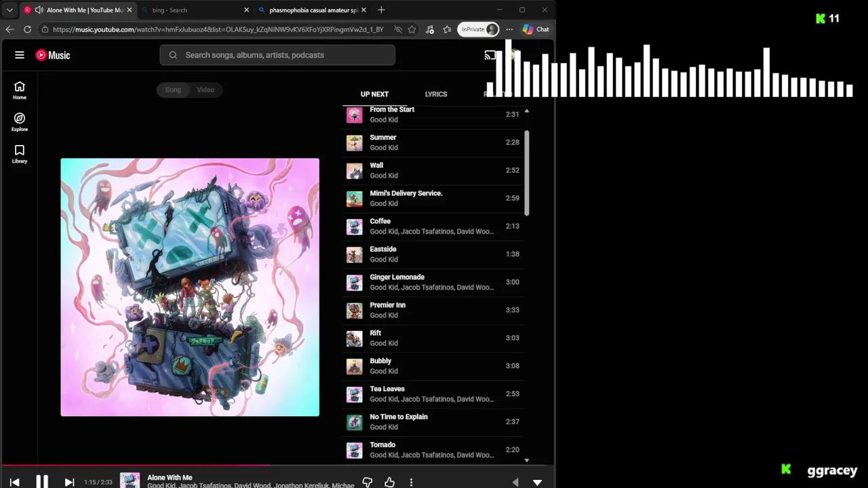Click the song progress bar
The height and width of the screenshot is (488, 868).
277,465
